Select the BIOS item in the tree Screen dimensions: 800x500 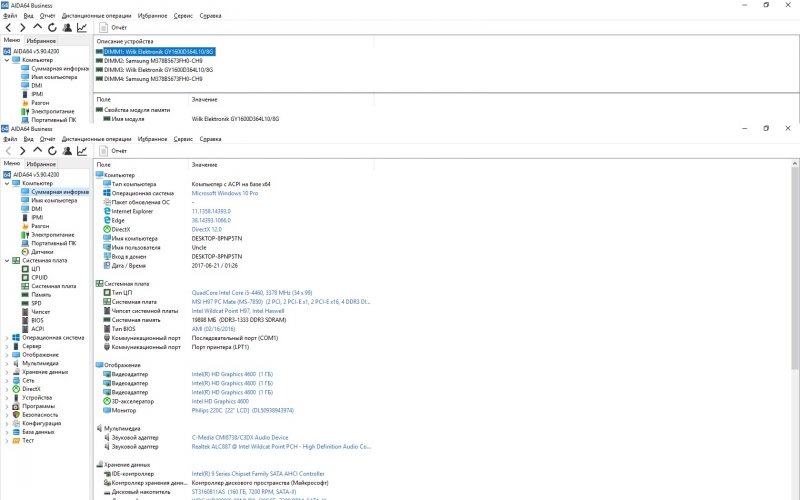pos(36,320)
